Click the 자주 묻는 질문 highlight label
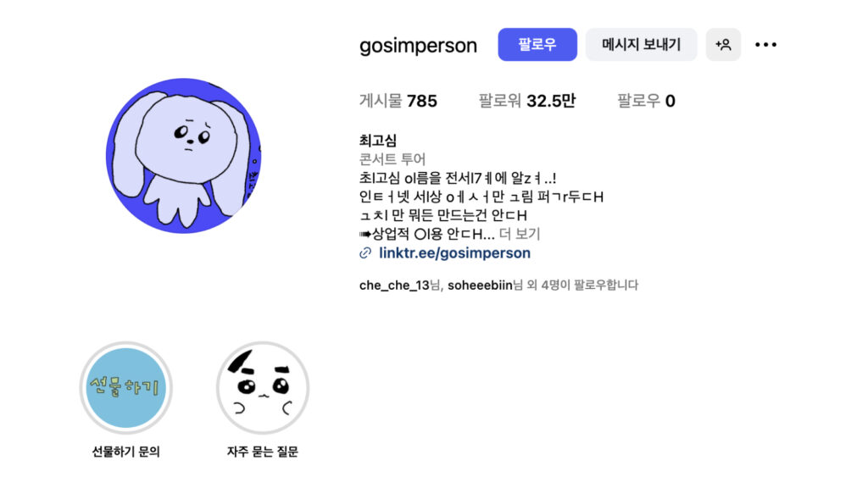This screenshot has height=488, width=868. pyautogui.click(x=263, y=452)
